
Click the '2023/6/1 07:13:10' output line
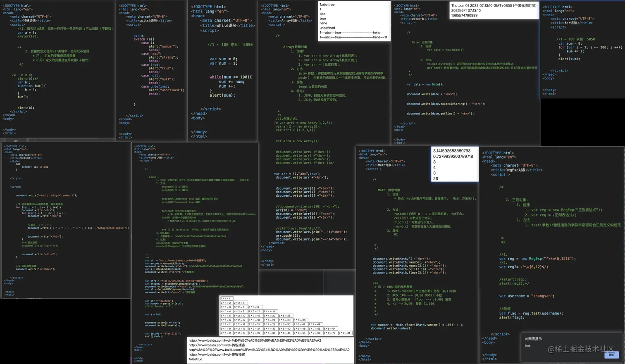point(466,11)
